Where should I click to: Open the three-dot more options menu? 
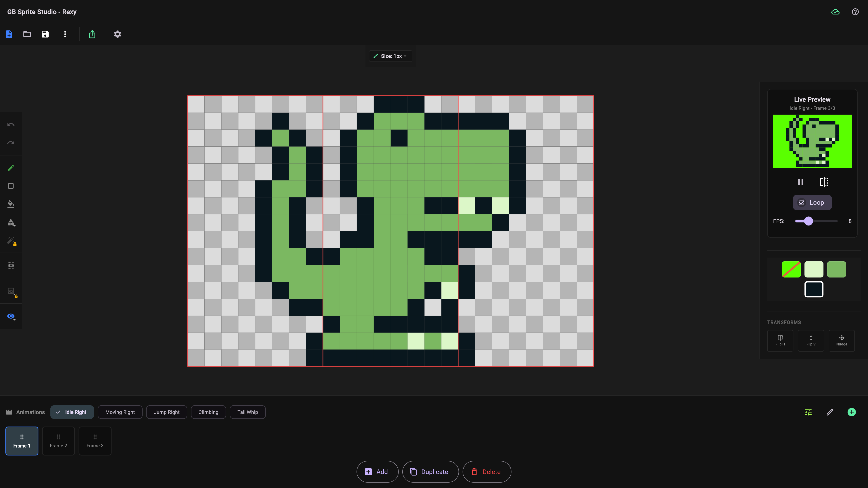tap(65, 34)
